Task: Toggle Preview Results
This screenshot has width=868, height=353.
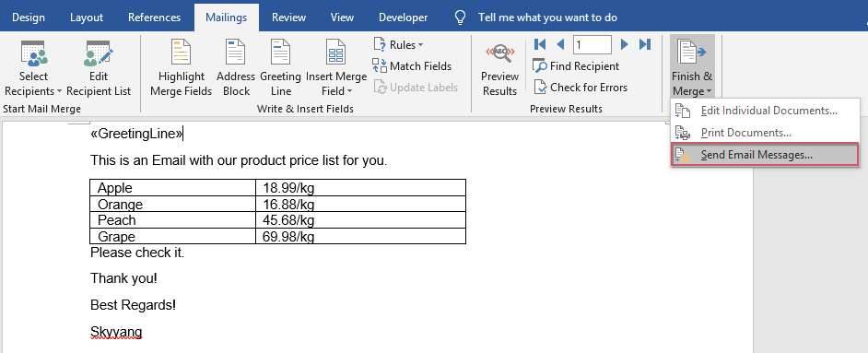Action: click(499, 68)
